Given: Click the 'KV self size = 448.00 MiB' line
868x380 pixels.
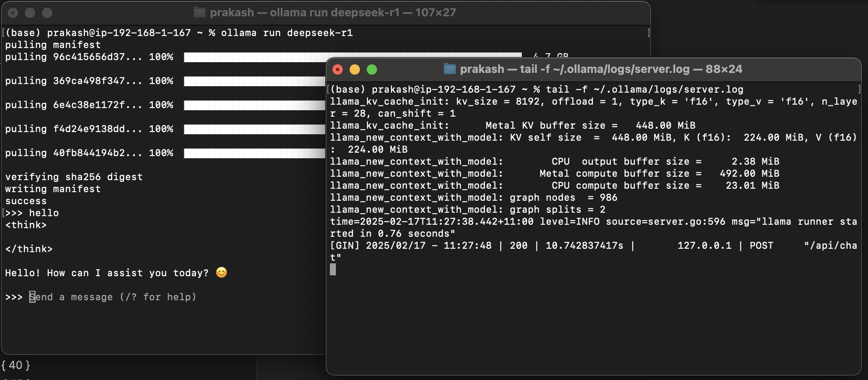Looking at the screenshot, I should point(594,138).
